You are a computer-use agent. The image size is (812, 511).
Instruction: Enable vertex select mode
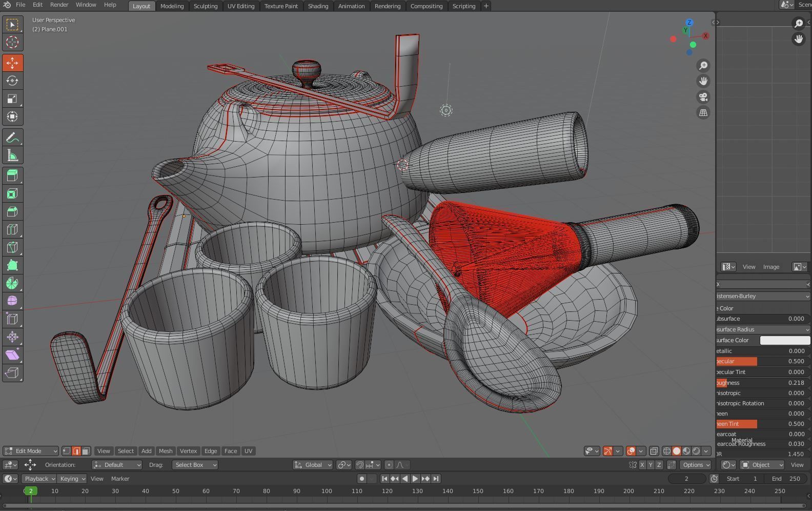pyautogui.click(x=67, y=451)
